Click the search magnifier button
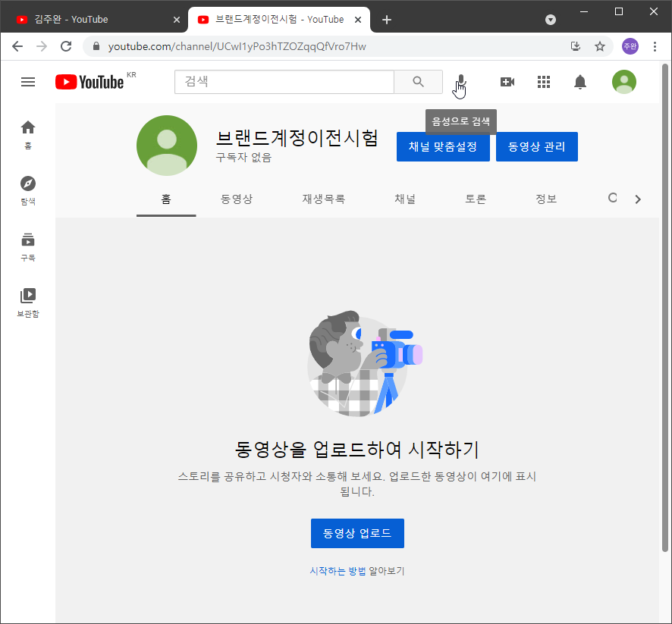The width and height of the screenshot is (672, 624). pyautogui.click(x=418, y=82)
